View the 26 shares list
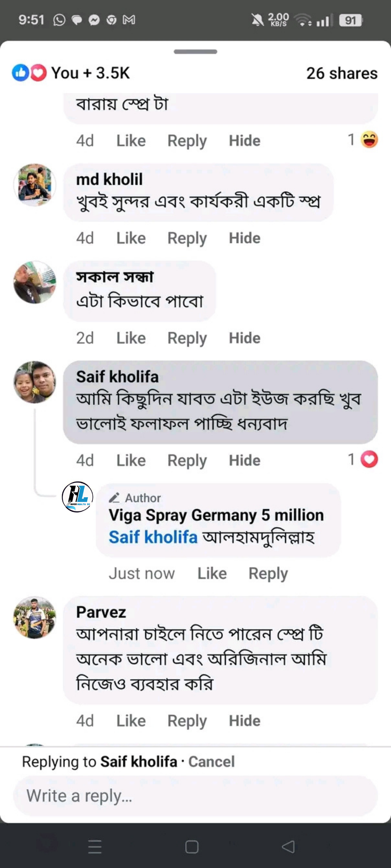The height and width of the screenshot is (868, 391). (342, 73)
